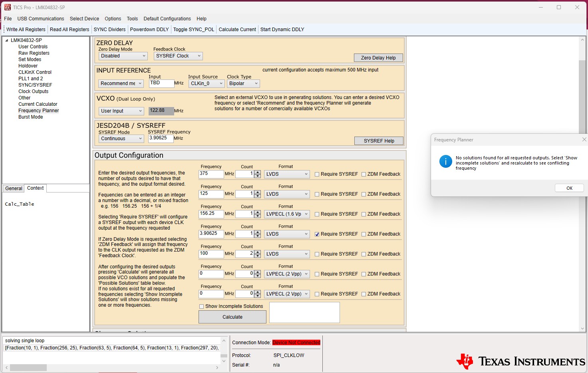Select PLL1 and 2 in the tree
Screen dimensions: 588x373
[30, 79]
